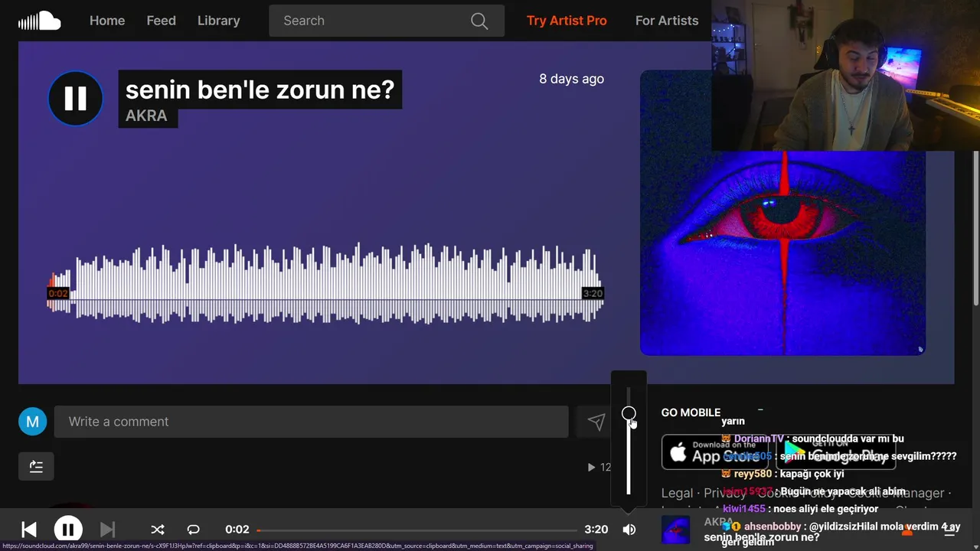This screenshot has height=551, width=980.
Task: Click the Write a comment field
Action: click(311, 422)
